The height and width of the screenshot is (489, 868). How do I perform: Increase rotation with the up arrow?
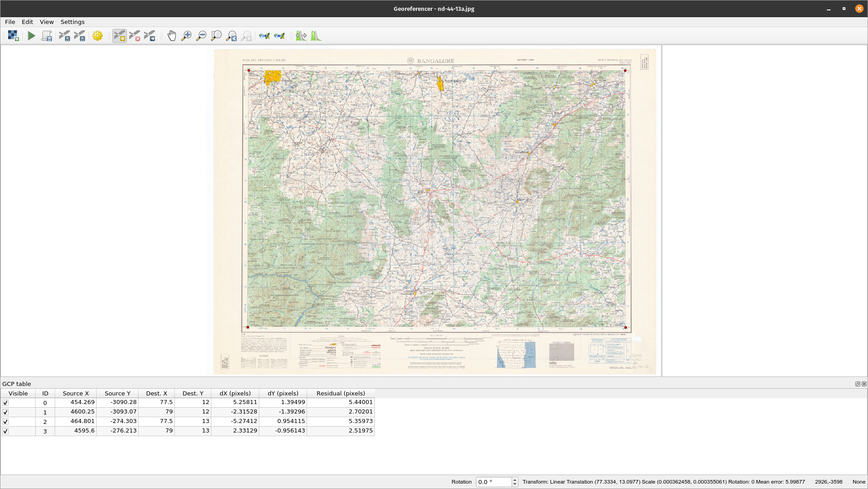click(x=515, y=480)
